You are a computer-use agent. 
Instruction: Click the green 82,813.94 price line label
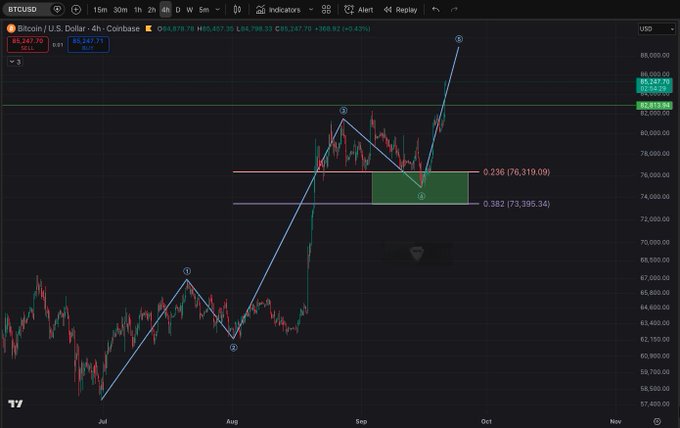tap(654, 105)
